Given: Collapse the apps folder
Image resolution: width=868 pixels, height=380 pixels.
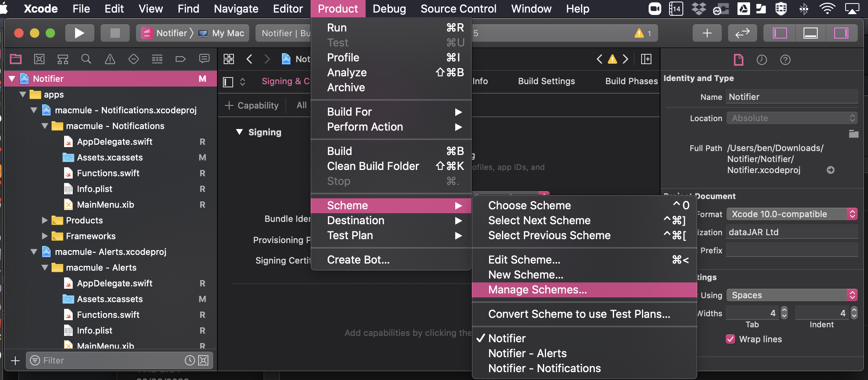Looking at the screenshot, I should 23,94.
